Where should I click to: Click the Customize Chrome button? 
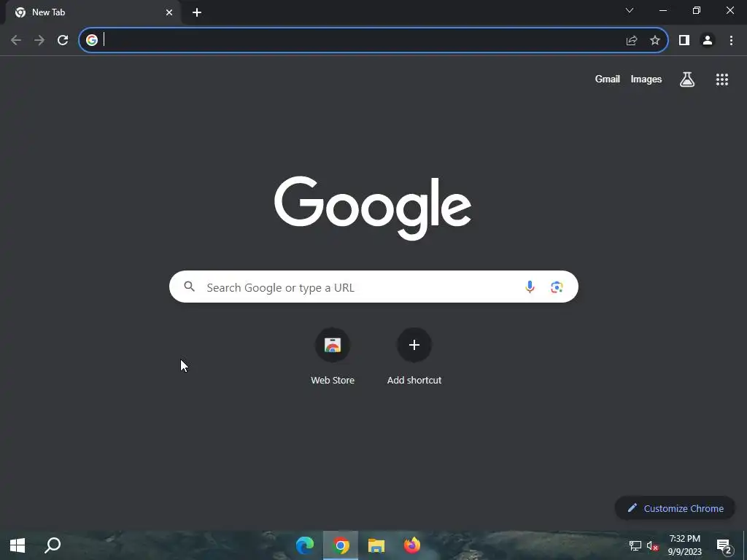point(675,508)
